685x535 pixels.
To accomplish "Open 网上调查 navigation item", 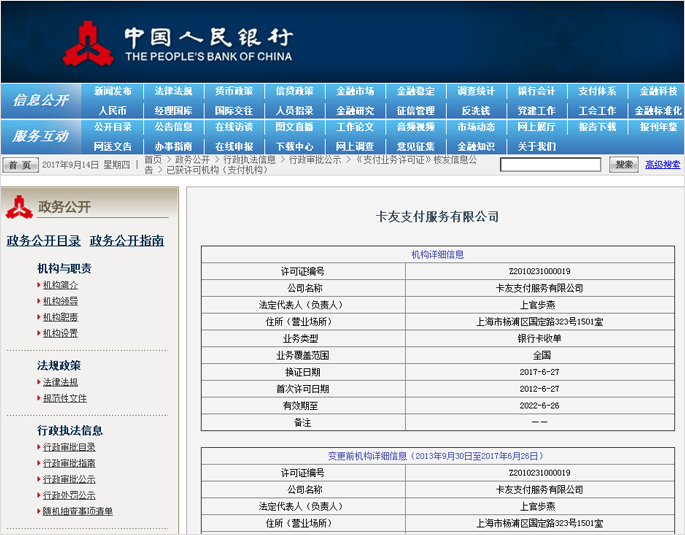I will (x=355, y=146).
